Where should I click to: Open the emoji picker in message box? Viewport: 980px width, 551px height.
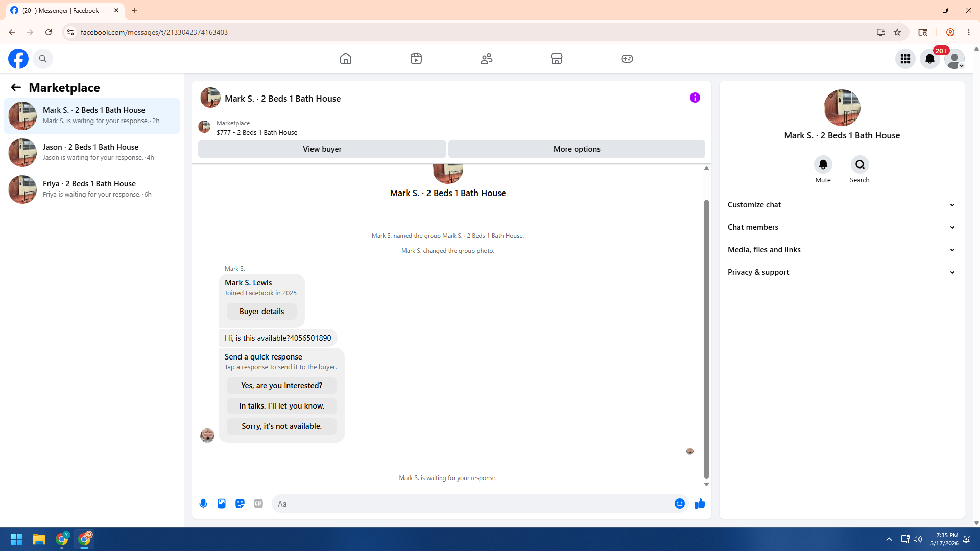pos(680,504)
